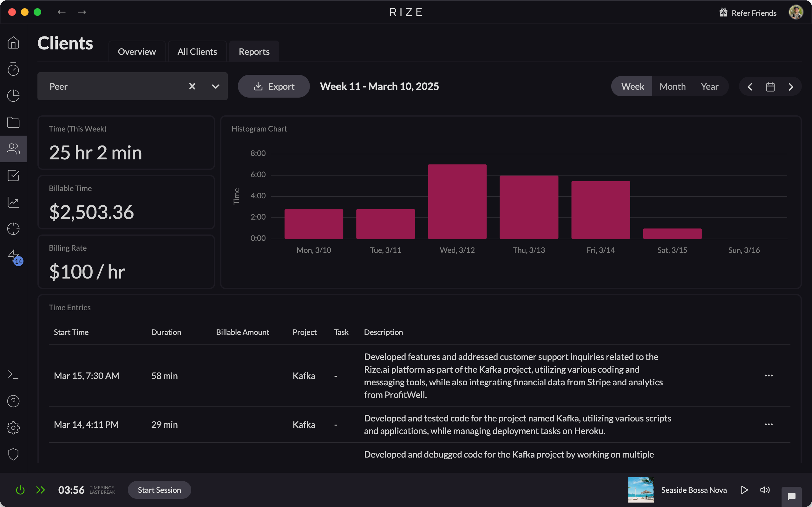
Task: Select the Clients people icon in sidebar
Action: pyautogui.click(x=13, y=149)
